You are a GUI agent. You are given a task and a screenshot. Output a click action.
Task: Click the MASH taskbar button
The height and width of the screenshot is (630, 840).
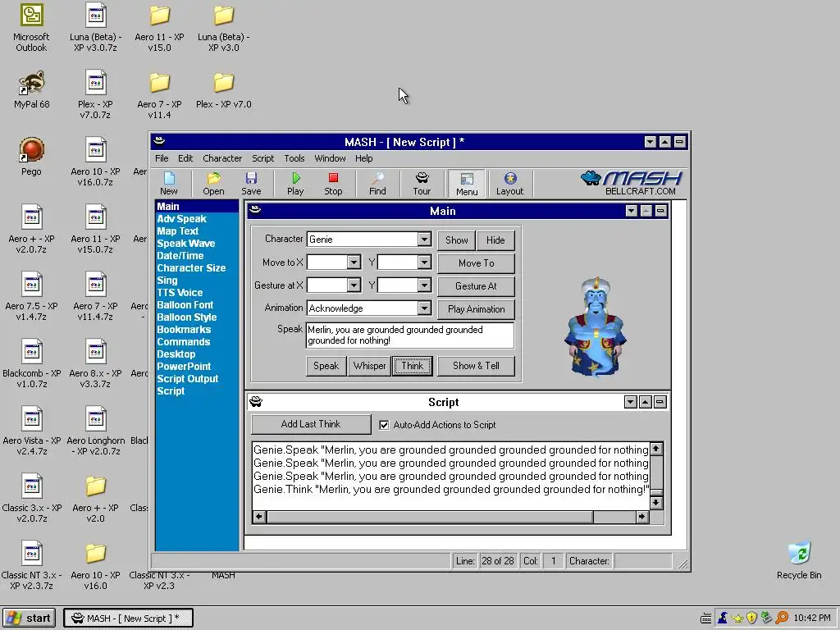[x=128, y=619]
